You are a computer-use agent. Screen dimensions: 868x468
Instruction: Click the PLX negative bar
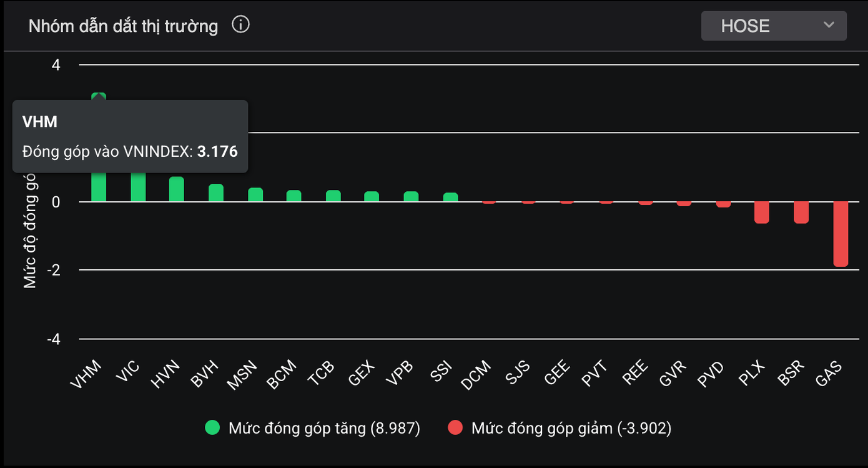pos(762,212)
